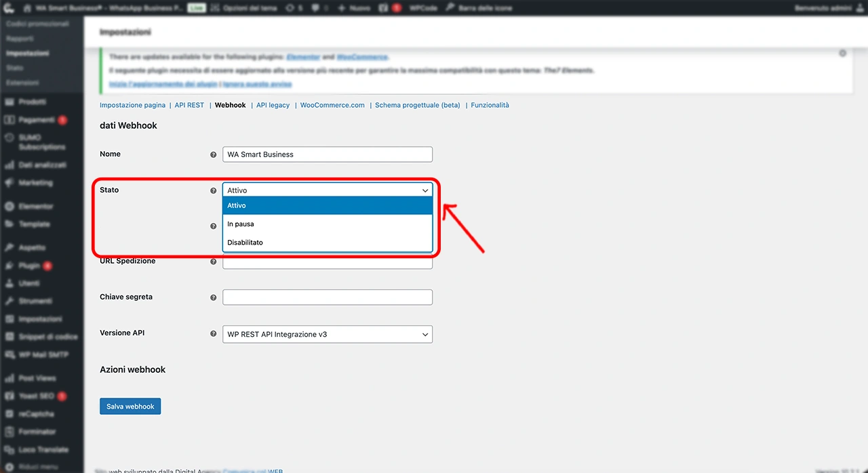Open the Impostazione pagina tab
Viewport: 868px width, 473px height.
[x=132, y=105]
